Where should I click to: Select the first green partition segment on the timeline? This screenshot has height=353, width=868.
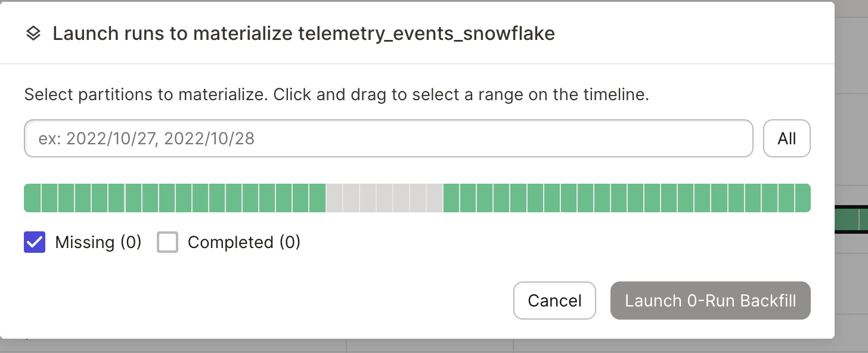coord(32,197)
